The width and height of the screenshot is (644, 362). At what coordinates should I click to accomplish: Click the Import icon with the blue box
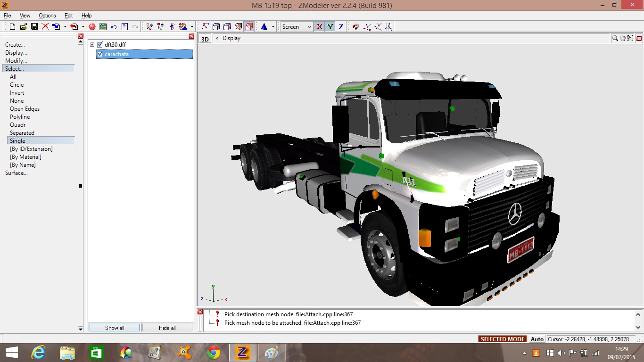57,27
